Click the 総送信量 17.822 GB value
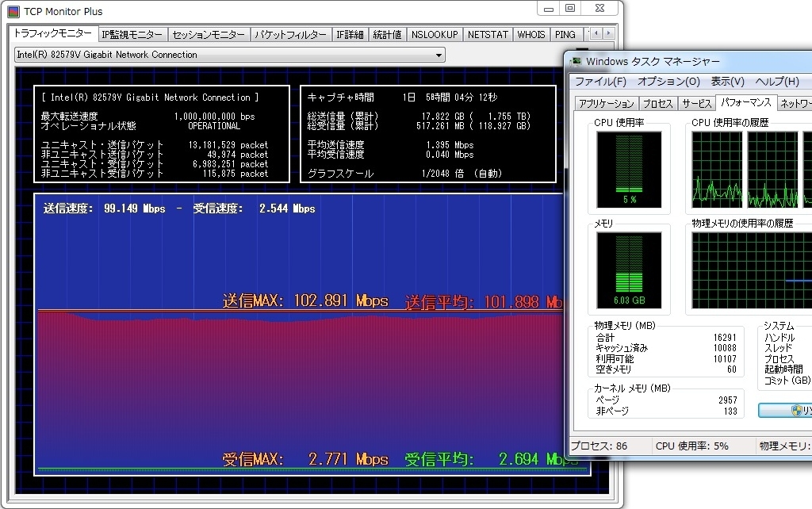 tap(476, 117)
